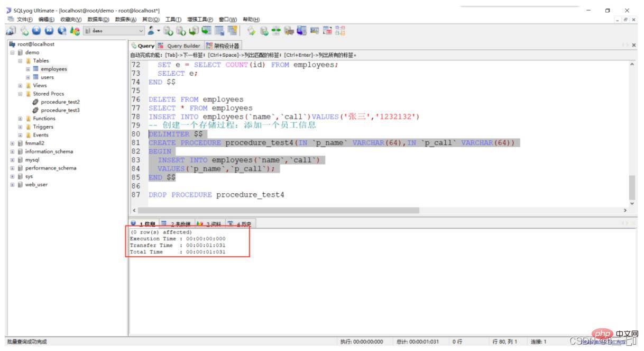Expand the Functions folder
The width and height of the screenshot is (644, 351).
tap(21, 119)
